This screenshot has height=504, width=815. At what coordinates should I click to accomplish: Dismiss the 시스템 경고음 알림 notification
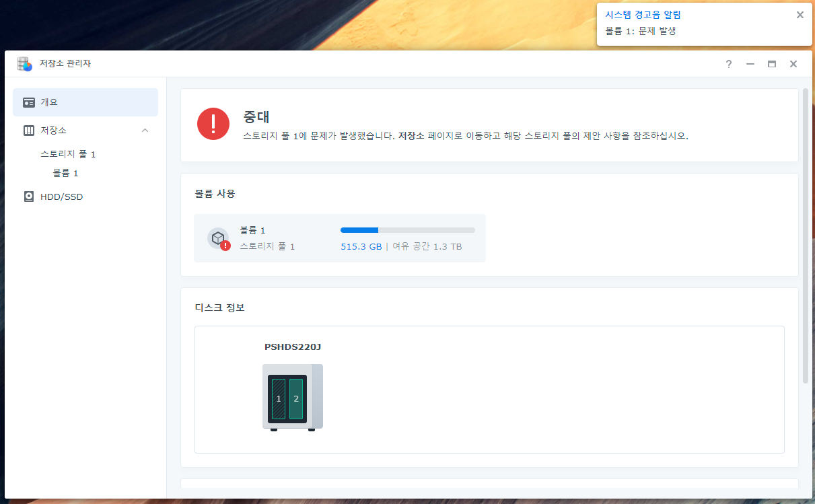tap(800, 15)
